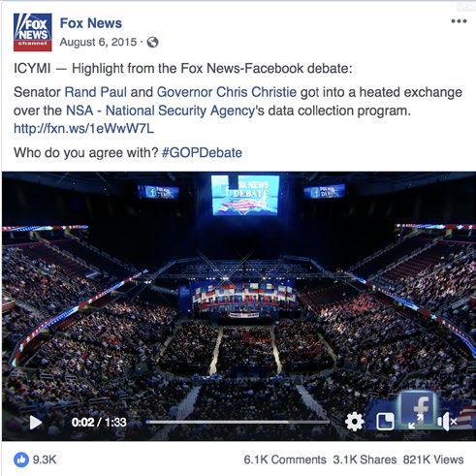The height and width of the screenshot is (476, 476).
Task: Open the #GOPDebate hashtag
Action: (x=202, y=153)
